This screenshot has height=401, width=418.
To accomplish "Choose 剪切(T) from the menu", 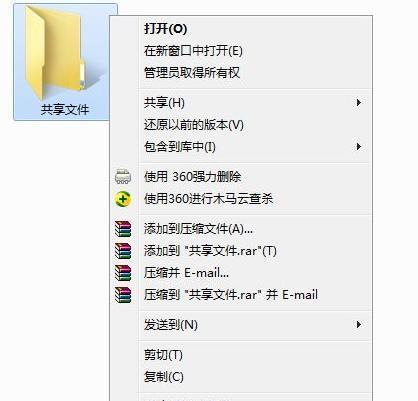I will 163,355.
